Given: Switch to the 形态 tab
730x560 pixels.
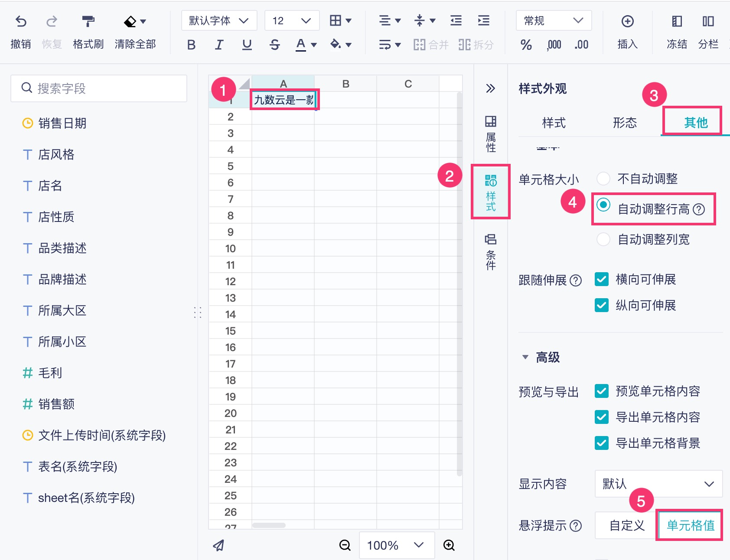Looking at the screenshot, I should (x=625, y=123).
